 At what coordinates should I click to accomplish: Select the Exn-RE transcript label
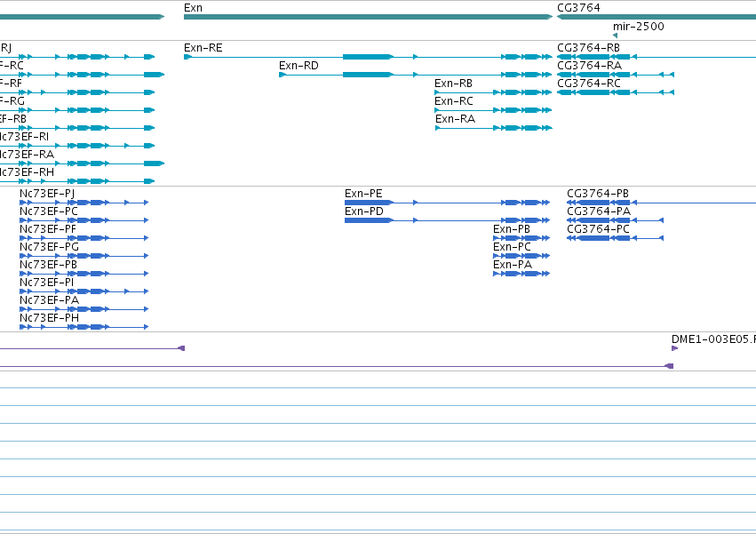tap(203, 48)
